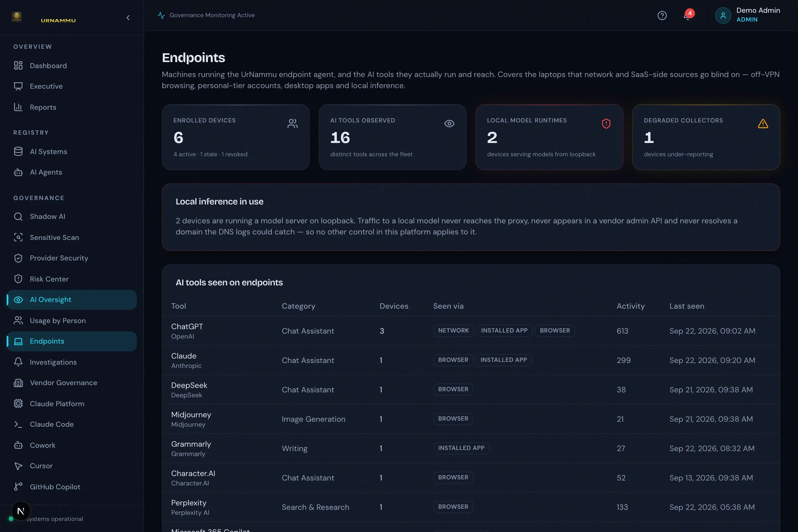
Task: Click the red shield on Local Model Runtimes
Action: tap(606, 124)
